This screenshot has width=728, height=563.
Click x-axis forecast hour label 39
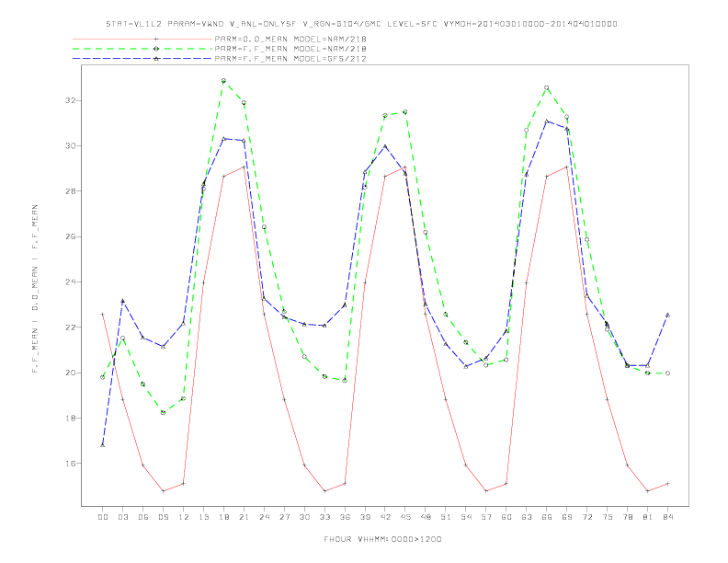[x=365, y=517]
